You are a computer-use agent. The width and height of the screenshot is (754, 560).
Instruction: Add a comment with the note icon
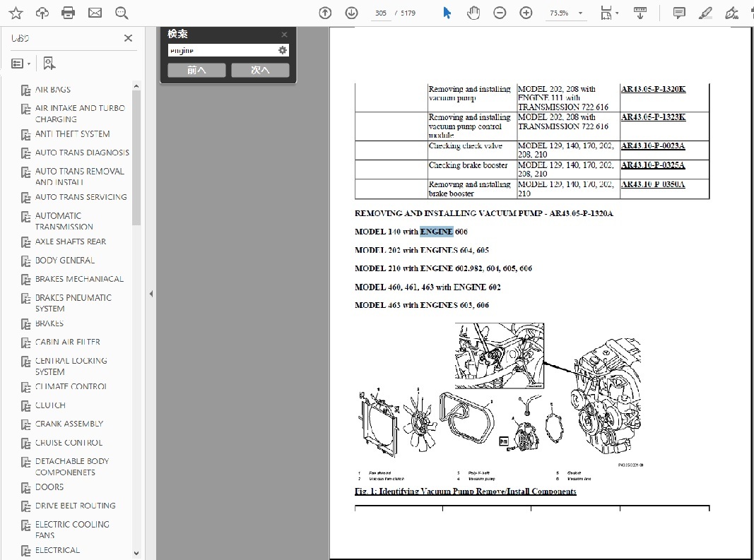(x=679, y=13)
